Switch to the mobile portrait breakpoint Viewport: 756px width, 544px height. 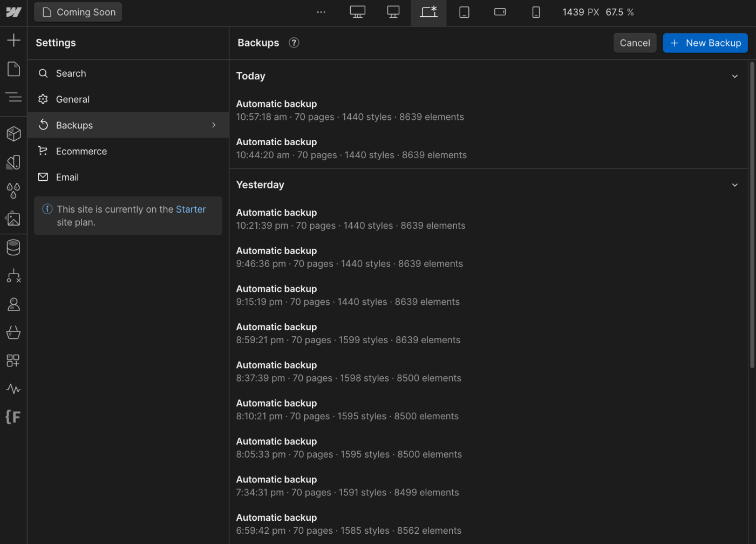[536, 12]
